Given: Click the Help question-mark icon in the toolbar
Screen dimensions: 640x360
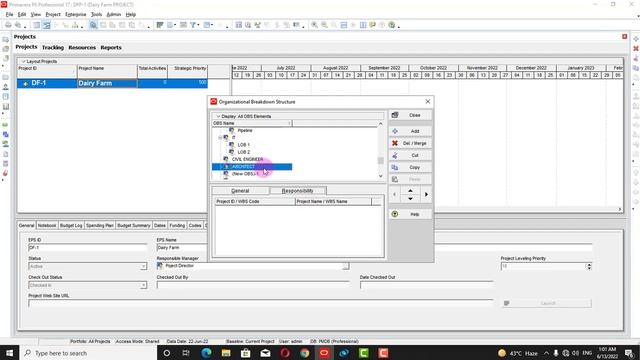Looking at the screenshot, I should pyautogui.click(x=392, y=25).
